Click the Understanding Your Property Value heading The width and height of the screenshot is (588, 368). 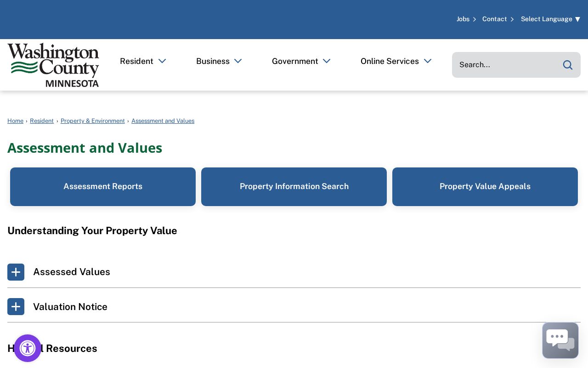click(x=92, y=231)
